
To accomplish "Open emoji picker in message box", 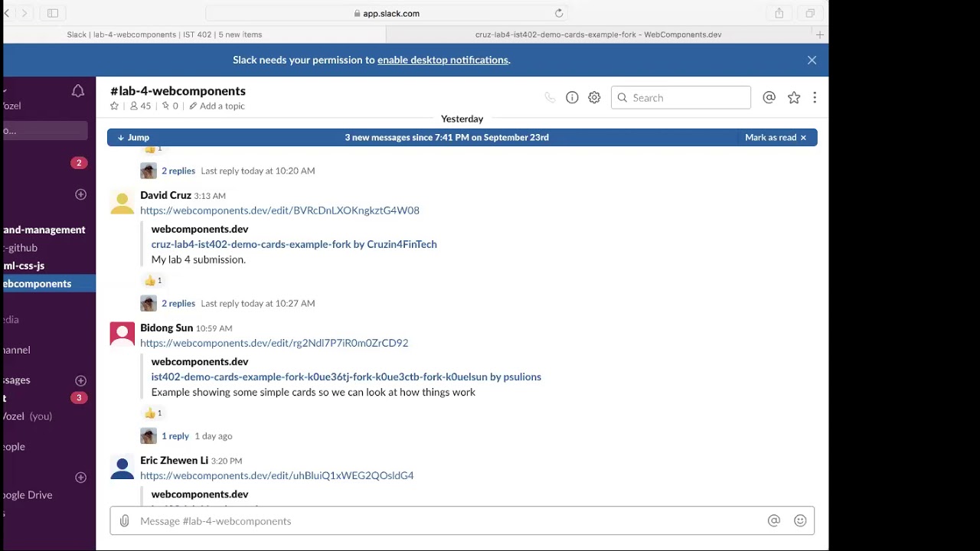I will (x=800, y=520).
